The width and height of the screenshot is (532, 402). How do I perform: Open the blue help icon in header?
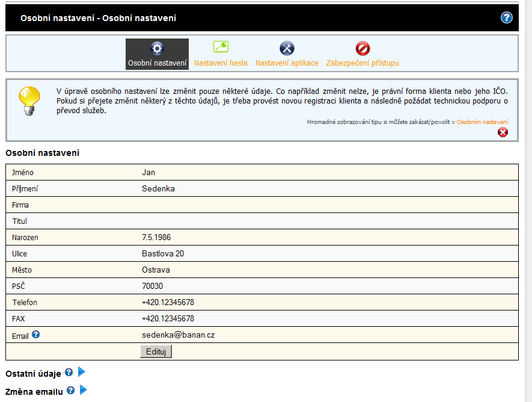click(x=506, y=17)
